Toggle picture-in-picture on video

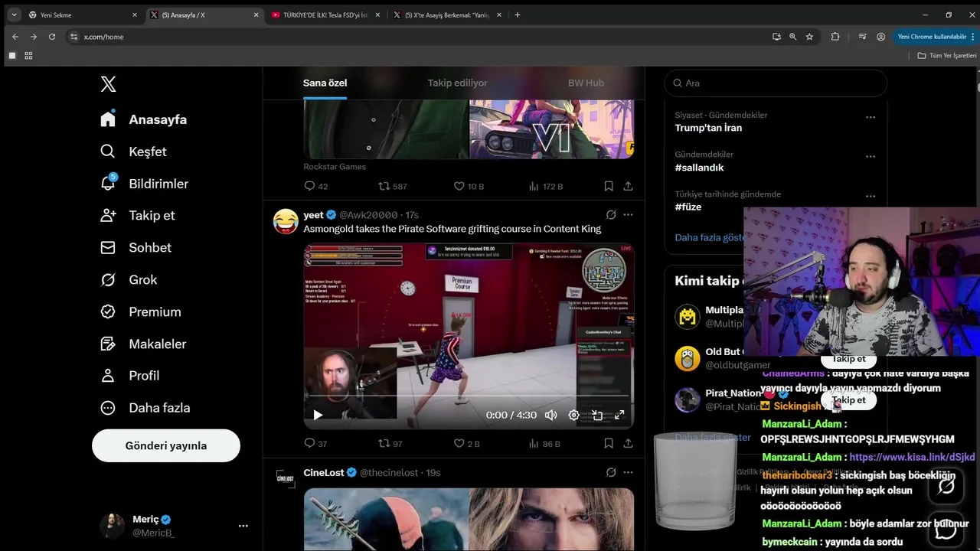pos(596,415)
